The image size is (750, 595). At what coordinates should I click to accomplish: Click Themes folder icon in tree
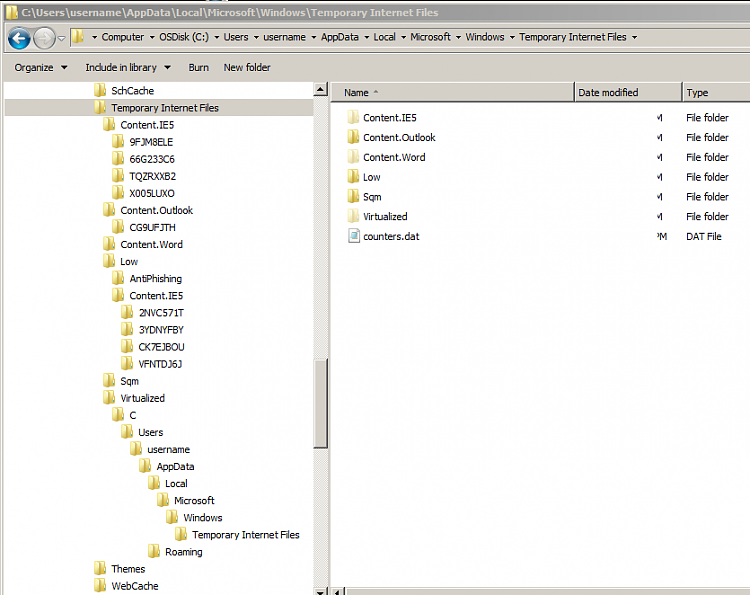pos(100,569)
